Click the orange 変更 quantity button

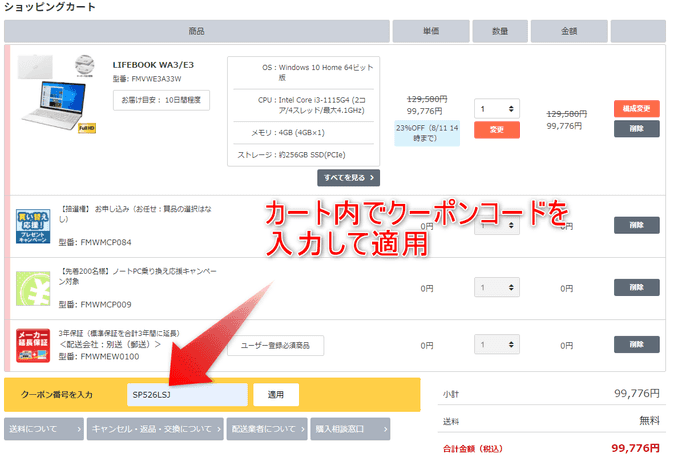tap(496, 130)
